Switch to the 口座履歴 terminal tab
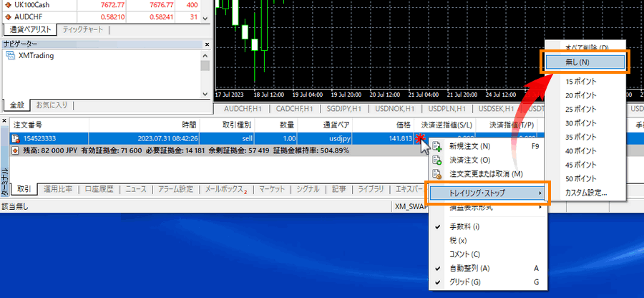 point(99,189)
